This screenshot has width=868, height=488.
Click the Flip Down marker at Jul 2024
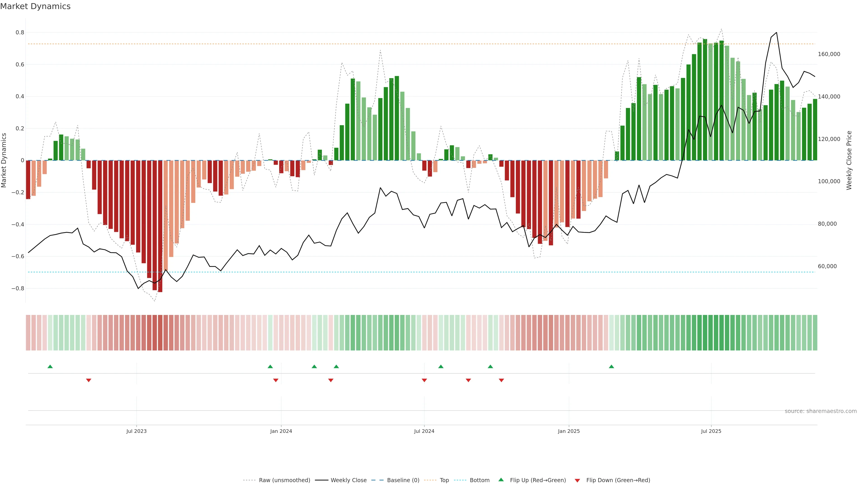coord(424,380)
